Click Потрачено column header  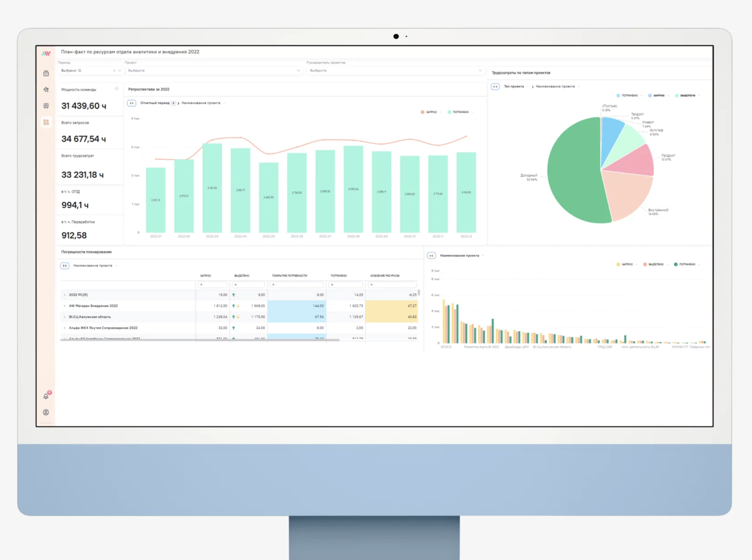338,276
